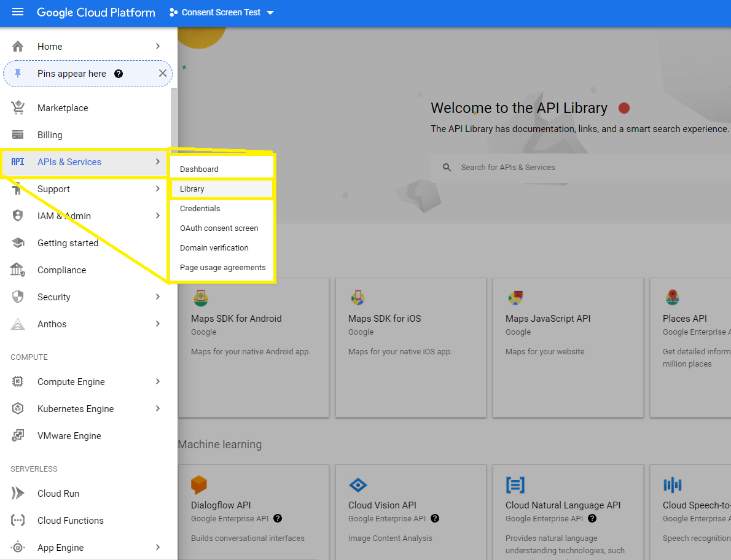Viewport: 731px width, 560px height.
Task: Open the Cloud Functions navigation item
Action: 86,521
